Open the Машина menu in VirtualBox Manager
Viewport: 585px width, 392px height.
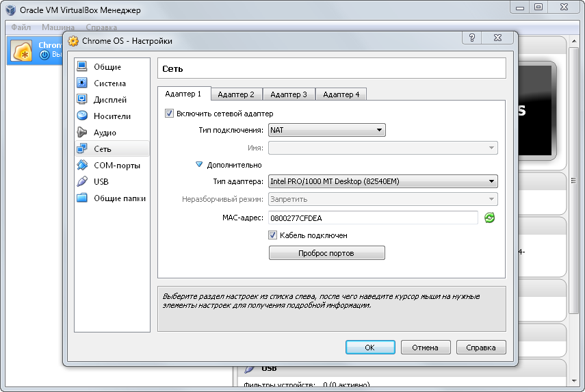click(58, 27)
